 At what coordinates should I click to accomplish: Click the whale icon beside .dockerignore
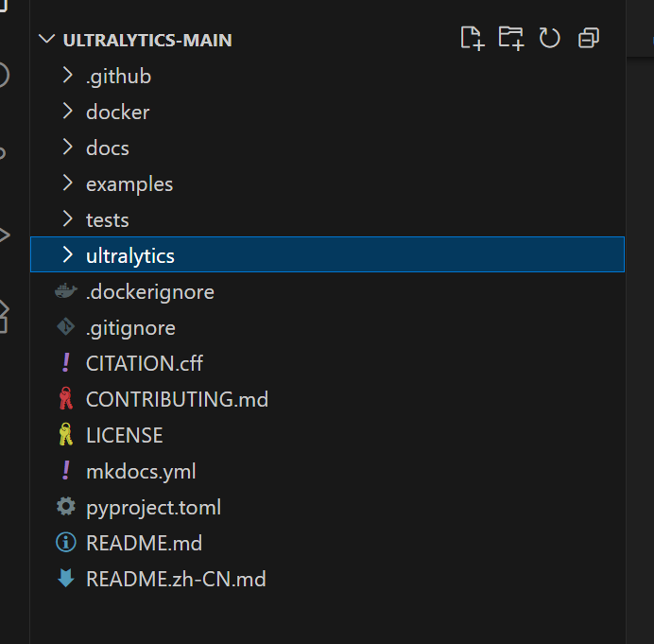[x=66, y=291]
